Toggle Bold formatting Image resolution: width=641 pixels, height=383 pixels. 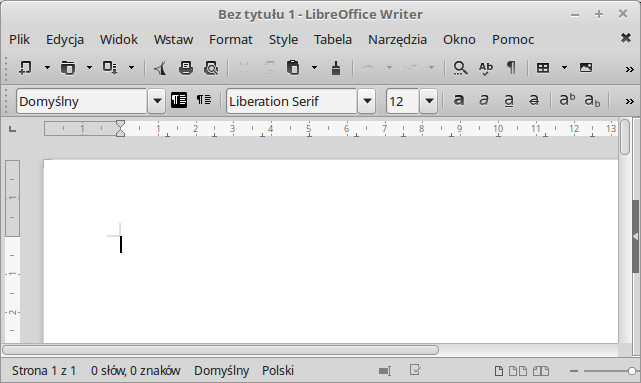(x=459, y=100)
